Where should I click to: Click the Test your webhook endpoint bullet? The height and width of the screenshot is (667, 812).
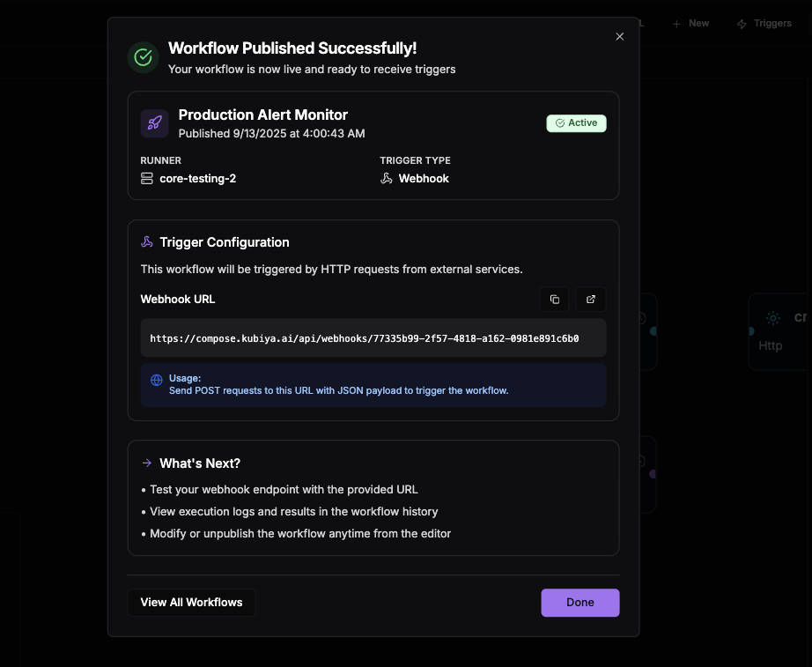point(284,489)
